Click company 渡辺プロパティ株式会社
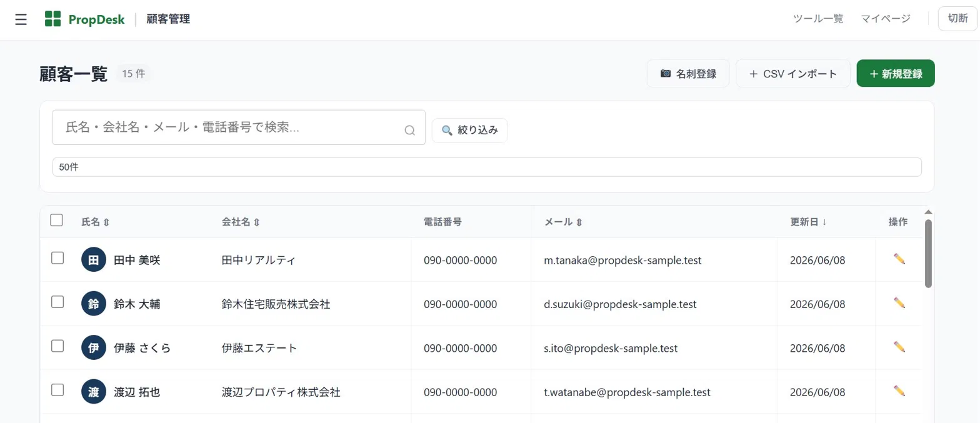980x423 pixels. point(281,392)
